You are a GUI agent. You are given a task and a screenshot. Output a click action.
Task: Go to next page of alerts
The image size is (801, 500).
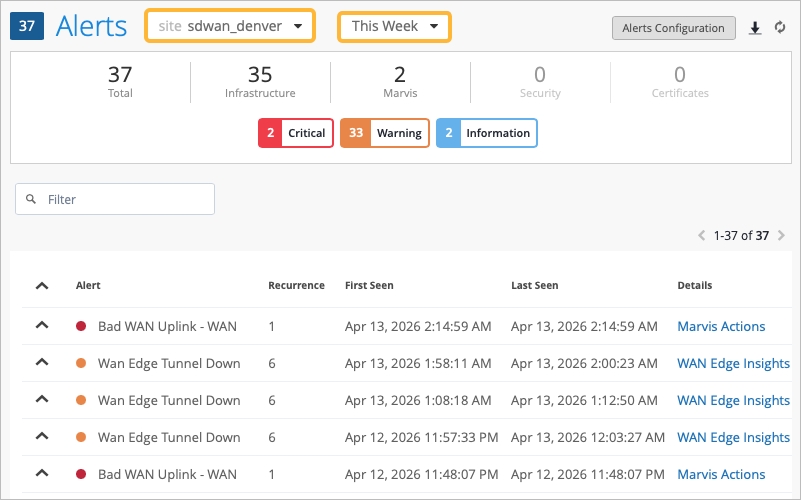click(781, 236)
